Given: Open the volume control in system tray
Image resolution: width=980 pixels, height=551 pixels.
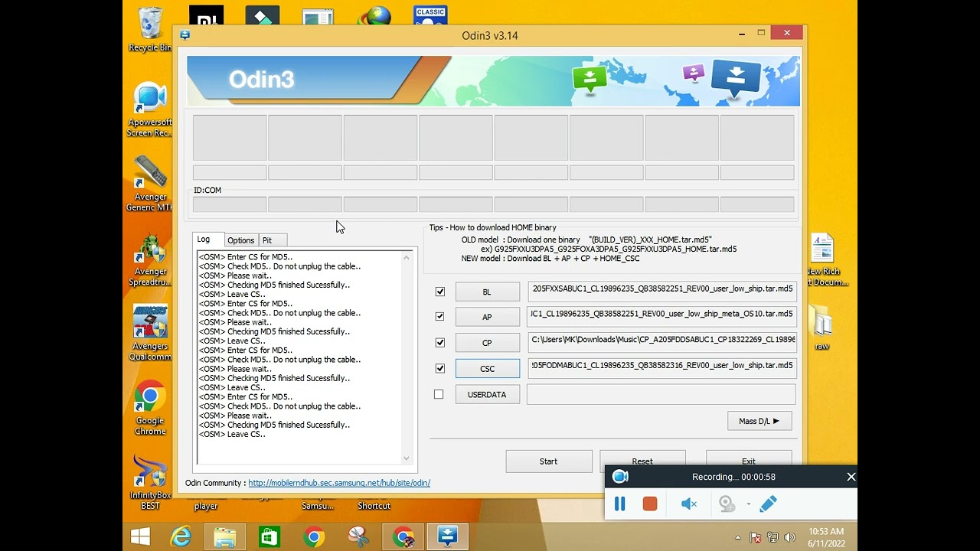Looking at the screenshot, I should coord(789,537).
